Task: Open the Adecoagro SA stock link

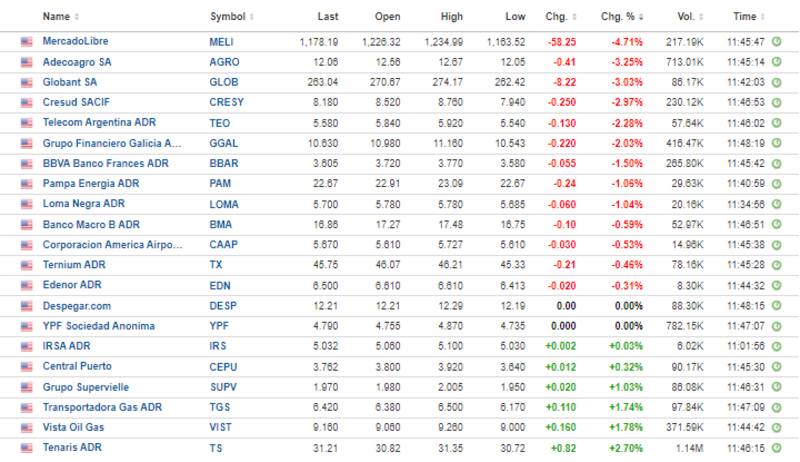Action: tap(77, 61)
